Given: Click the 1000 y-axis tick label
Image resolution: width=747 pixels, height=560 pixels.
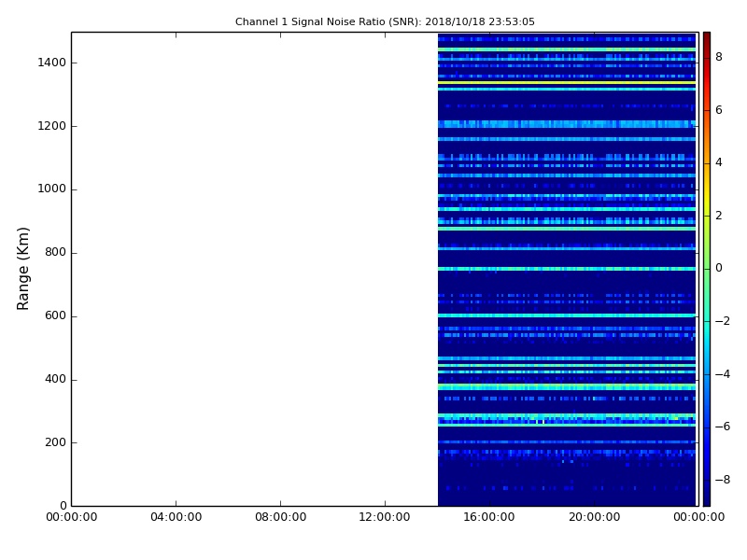Looking at the screenshot, I should (x=52, y=189).
